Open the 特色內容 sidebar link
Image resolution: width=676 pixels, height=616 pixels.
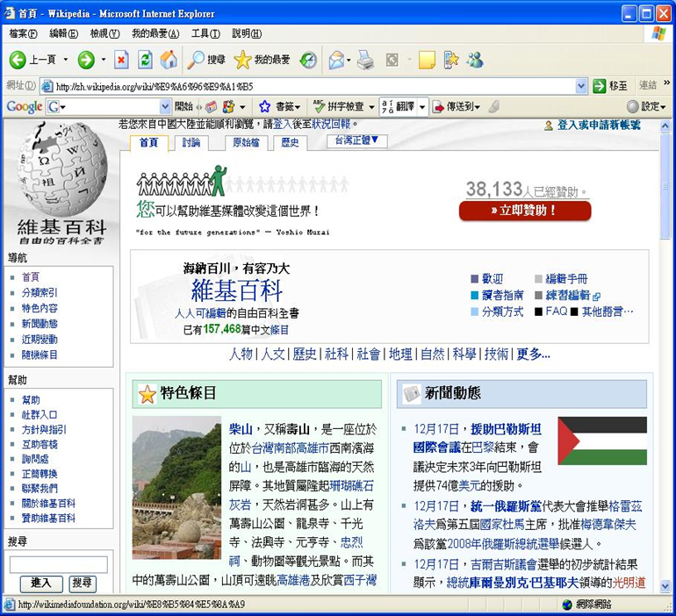click(x=40, y=308)
